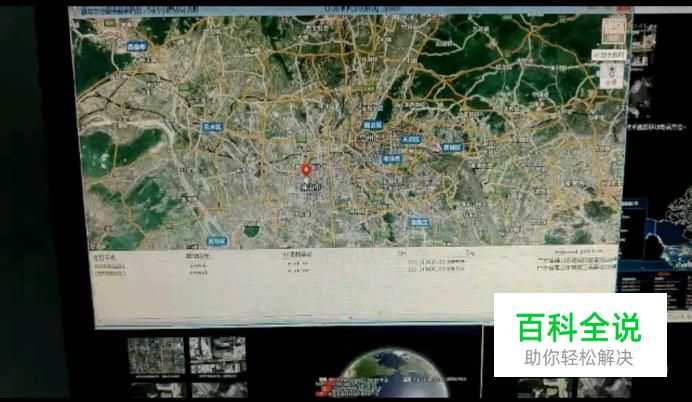
Task: Click the map type button below the mini-map
Action: pyautogui.click(x=609, y=55)
